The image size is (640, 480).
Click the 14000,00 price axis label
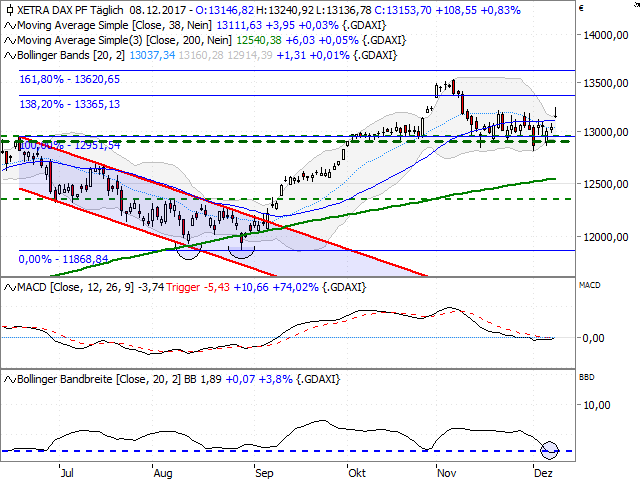tap(610, 35)
